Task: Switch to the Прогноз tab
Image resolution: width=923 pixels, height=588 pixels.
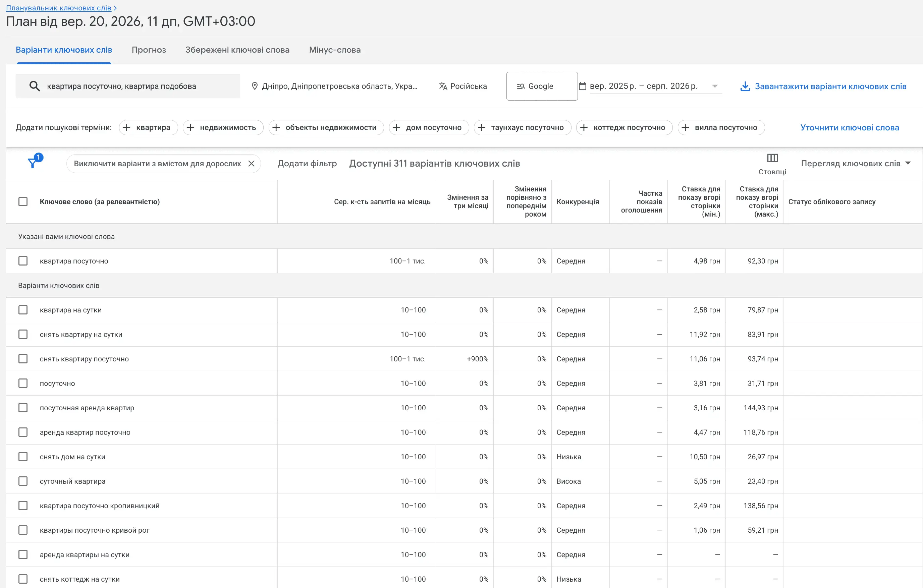Action: [x=149, y=50]
